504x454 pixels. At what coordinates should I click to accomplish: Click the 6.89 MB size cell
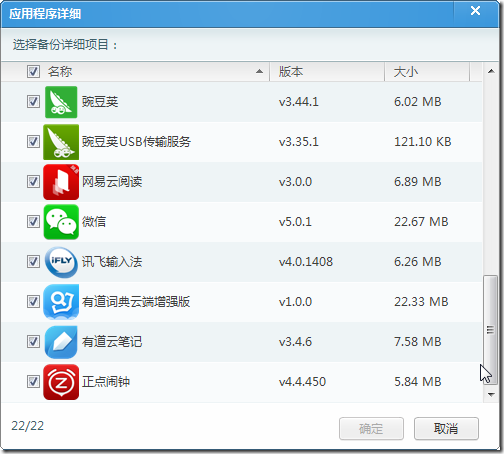pyautogui.click(x=418, y=182)
